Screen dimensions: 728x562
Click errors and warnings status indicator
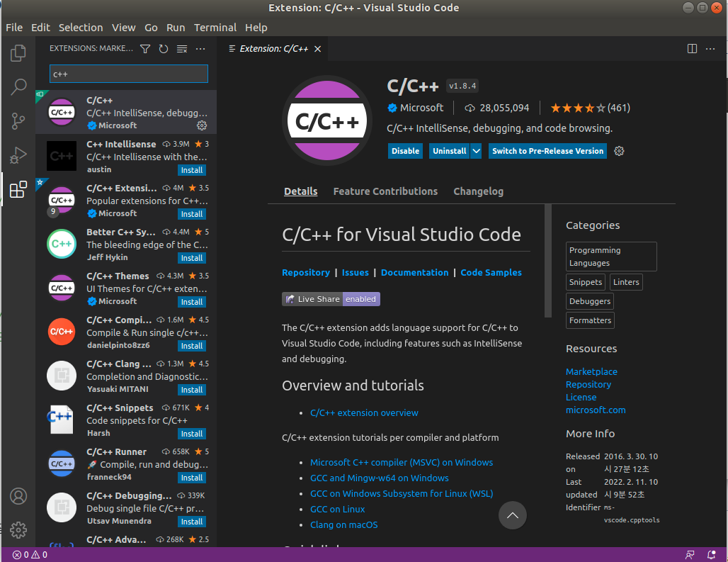pyautogui.click(x=30, y=555)
